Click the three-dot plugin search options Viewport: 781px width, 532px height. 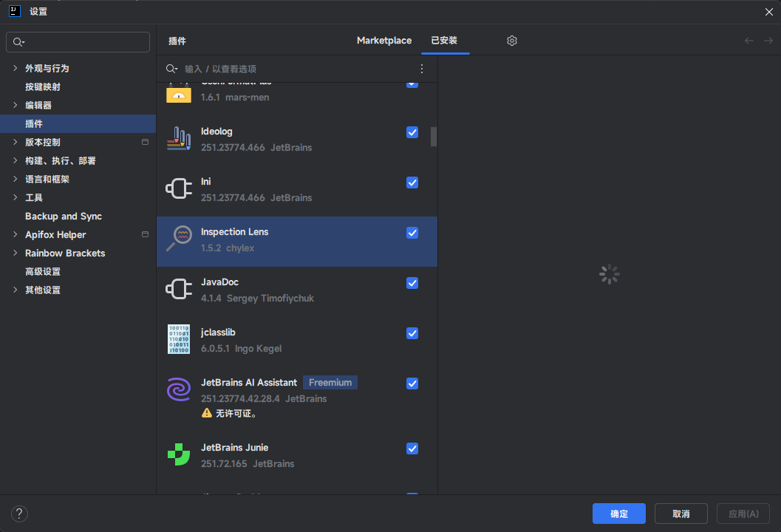point(422,69)
